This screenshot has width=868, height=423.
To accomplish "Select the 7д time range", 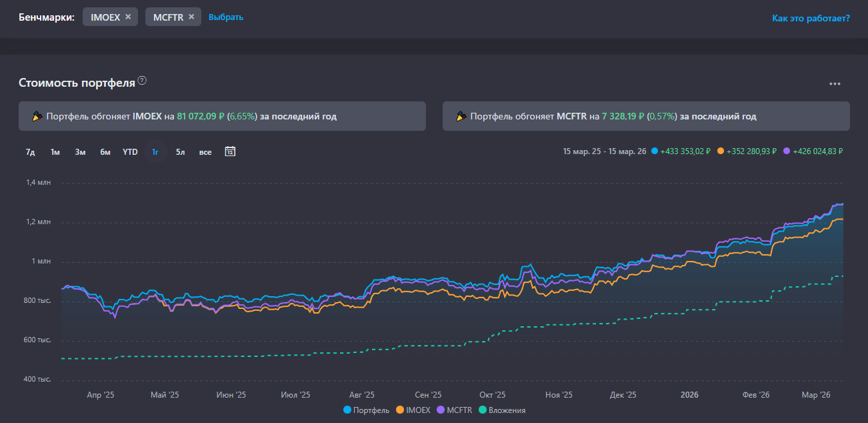I will coord(30,152).
